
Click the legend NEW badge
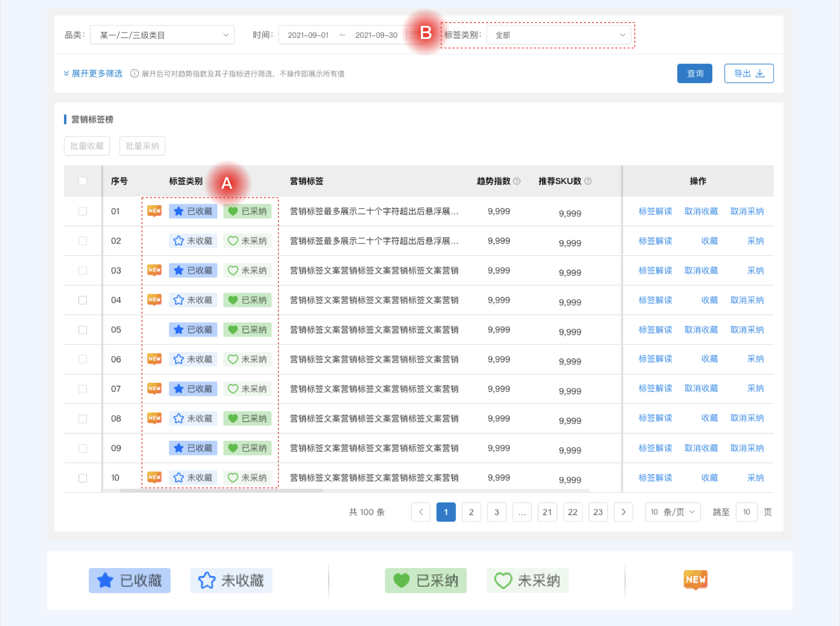pyautogui.click(x=696, y=580)
